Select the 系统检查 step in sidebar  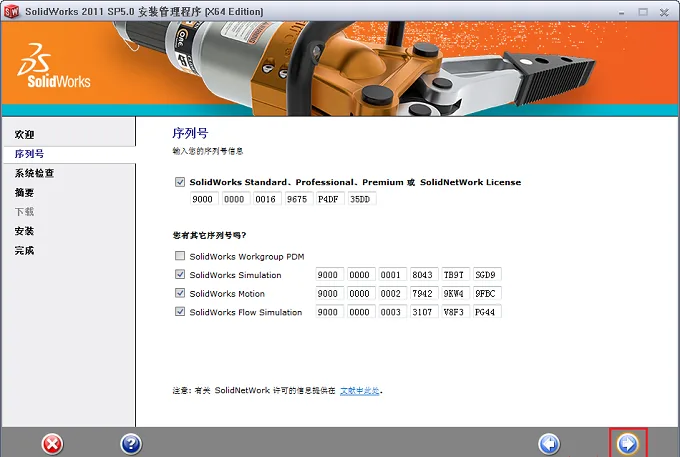34,173
